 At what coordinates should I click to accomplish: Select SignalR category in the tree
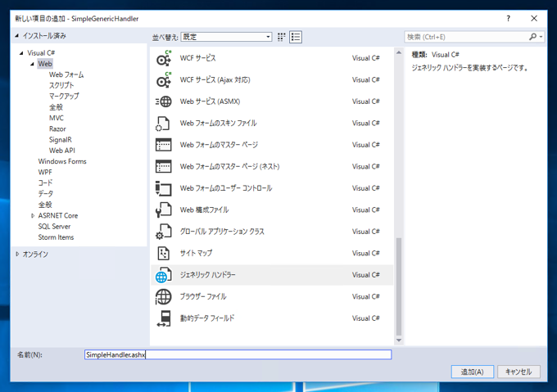(x=60, y=140)
